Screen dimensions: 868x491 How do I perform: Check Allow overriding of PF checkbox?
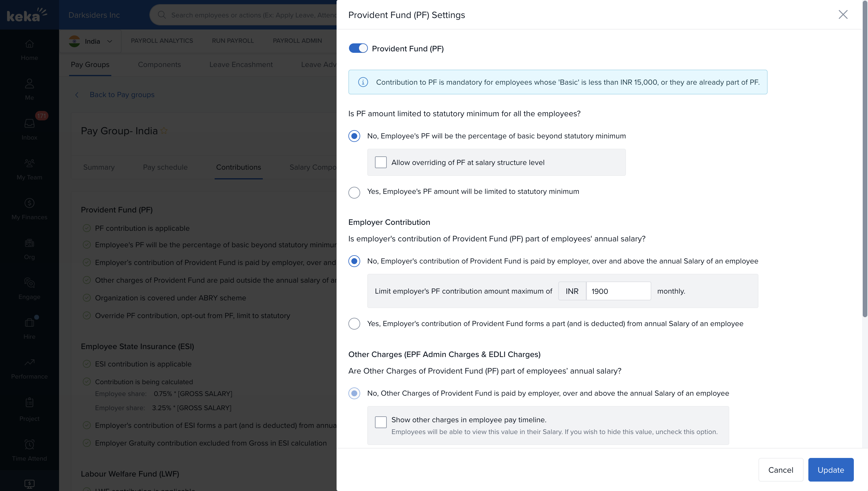(x=381, y=162)
